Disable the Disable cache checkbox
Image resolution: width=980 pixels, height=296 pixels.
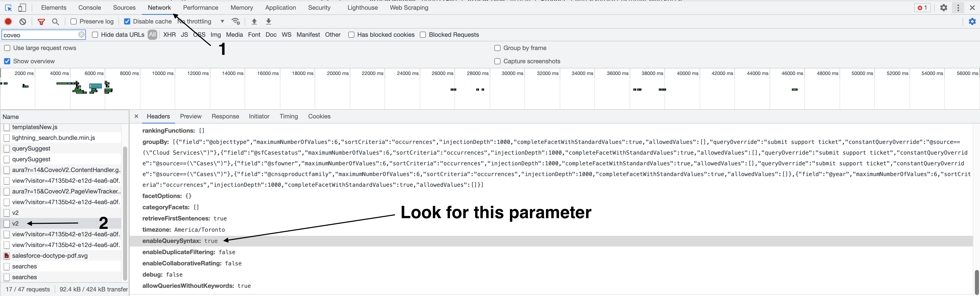127,21
